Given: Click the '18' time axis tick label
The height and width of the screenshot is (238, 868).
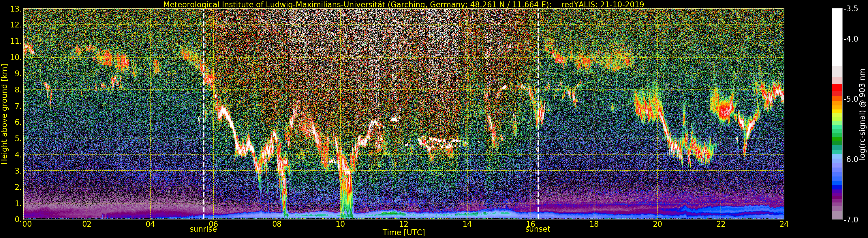Looking at the screenshot, I should (594, 224).
